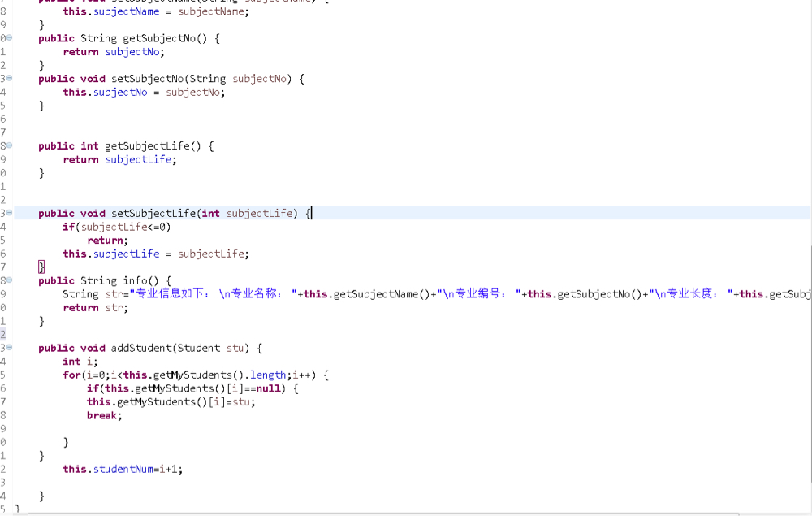Click the vertical scrollbar of the editor

tap(810, 362)
